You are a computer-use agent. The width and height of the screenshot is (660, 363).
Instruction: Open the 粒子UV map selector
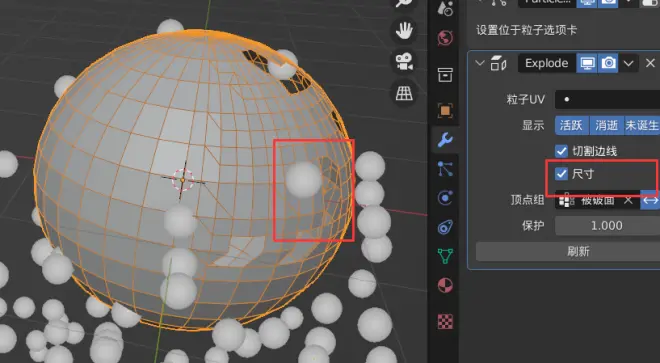coord(607,100)
